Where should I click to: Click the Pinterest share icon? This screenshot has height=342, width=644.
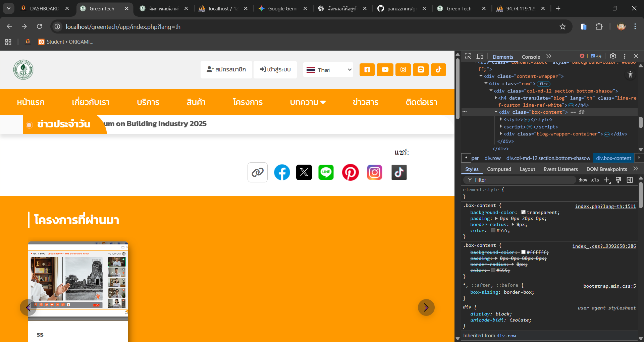pyautogui.click(x=350, y=172)
